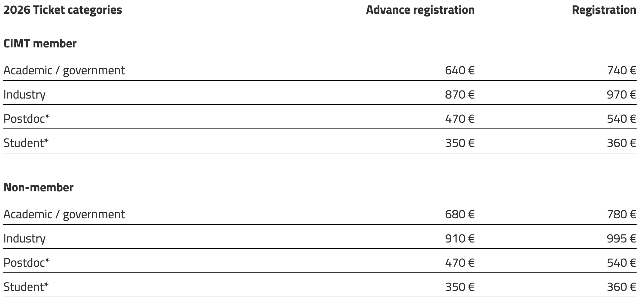
Task: Select the 910 € advance price
Action: [x=459, y=239]
